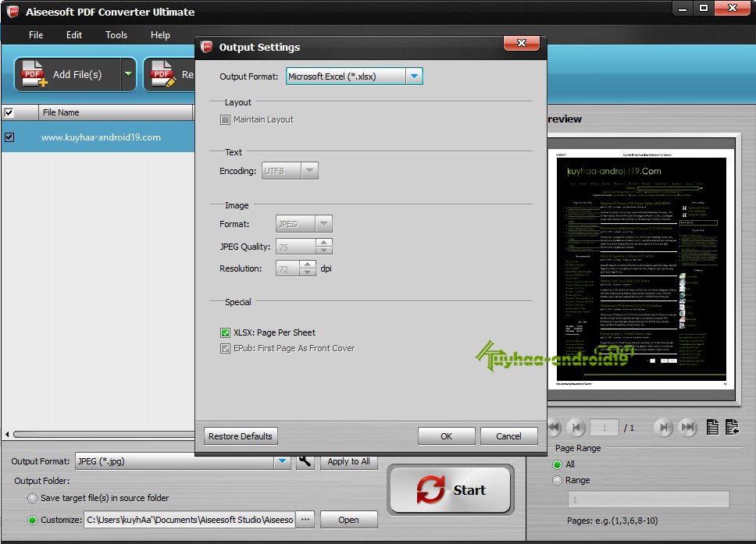
Task: Select the Range page range radio
Action: tap(558, 481)
